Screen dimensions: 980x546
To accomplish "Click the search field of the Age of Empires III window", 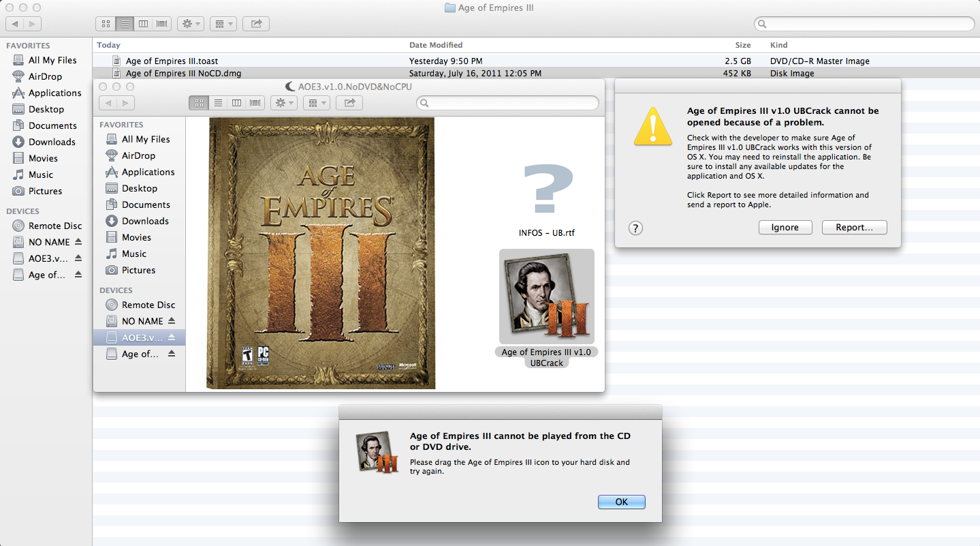I will click(864, 24).
